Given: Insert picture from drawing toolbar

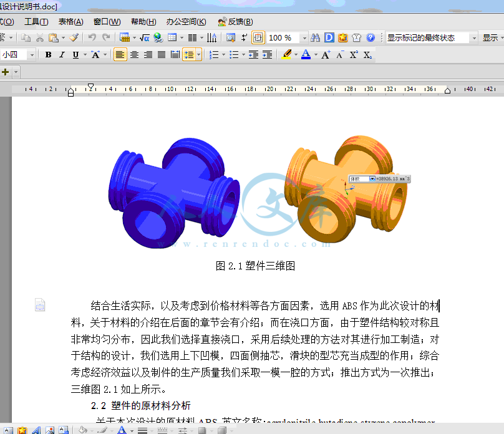Looking at the screenshot, I should 50,430.
